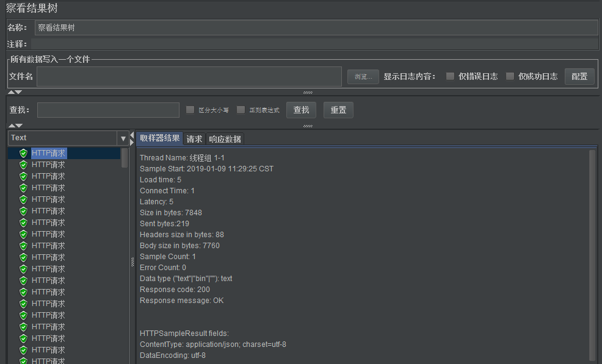Screen dimensions: 602x364
Task: Enable the 仅成功日志 checkbox
Action: click(x=510, y=76)
